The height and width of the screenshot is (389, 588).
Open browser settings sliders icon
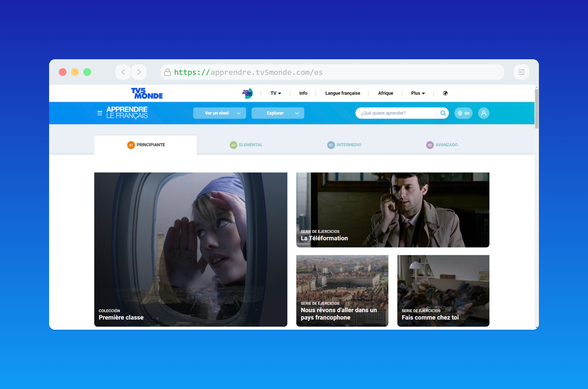click(x=521, y=72)
